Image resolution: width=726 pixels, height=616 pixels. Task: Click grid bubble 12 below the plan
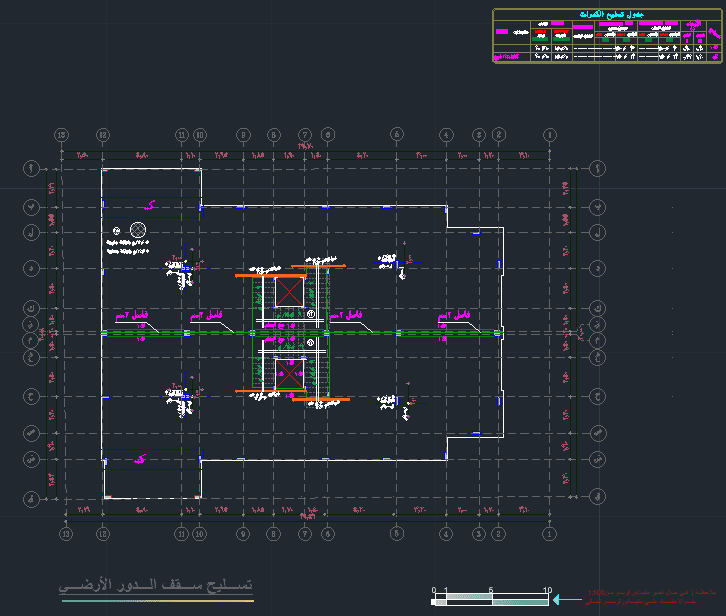click(x=103, y=534)
